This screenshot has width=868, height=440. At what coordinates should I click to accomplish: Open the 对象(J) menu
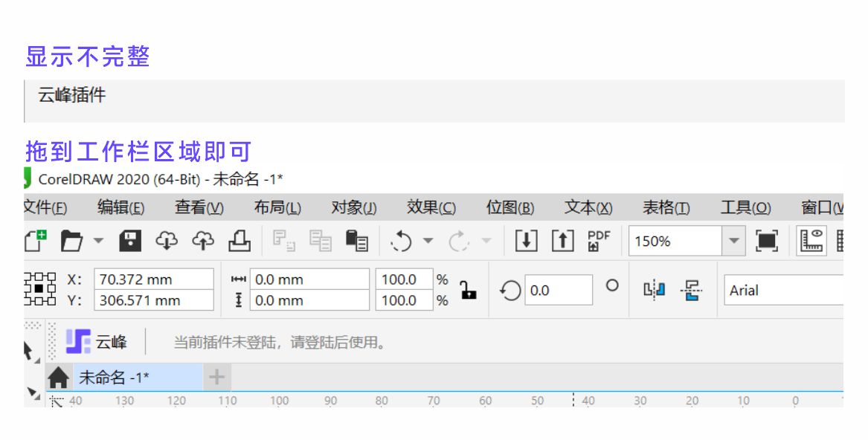354,207
